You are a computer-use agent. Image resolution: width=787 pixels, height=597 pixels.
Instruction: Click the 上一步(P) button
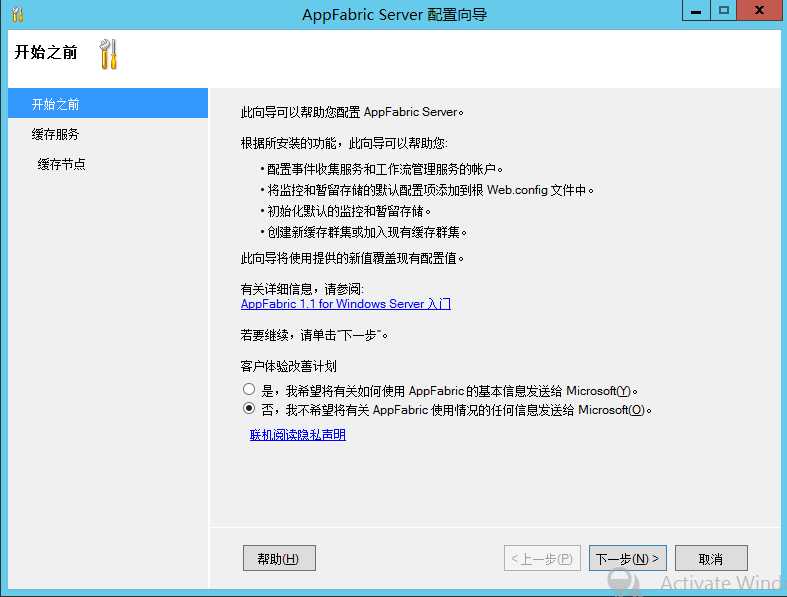[542, 558]
